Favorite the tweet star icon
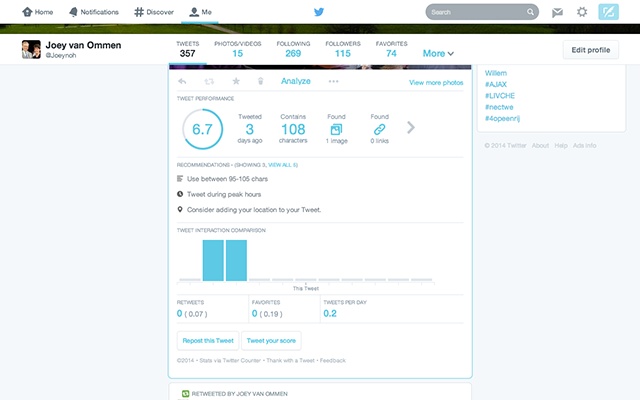 (236, 81)
